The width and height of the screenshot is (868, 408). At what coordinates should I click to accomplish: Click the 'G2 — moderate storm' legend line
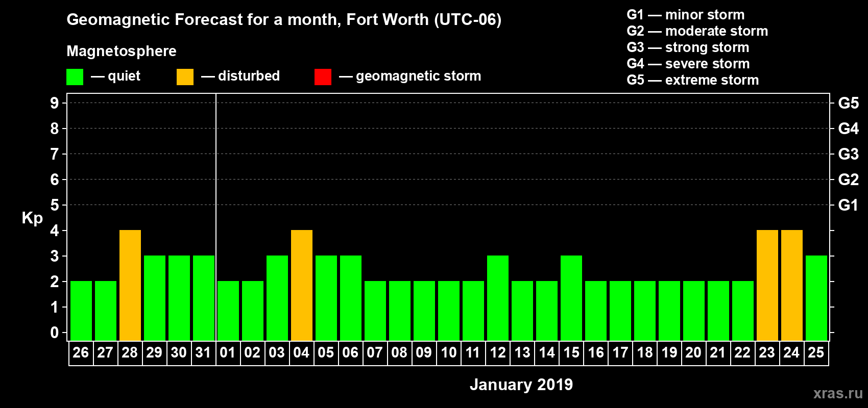click(697, 31)
